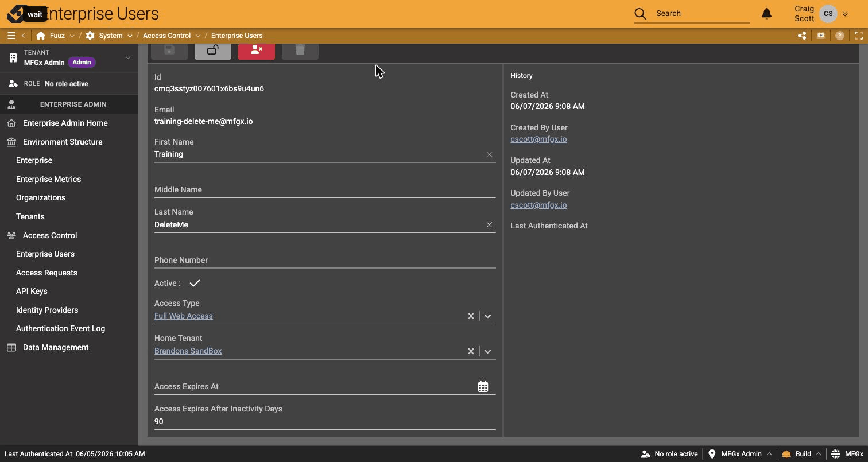Open the Access Expires At calendar picker
Viewport: 868px width, 462px height.
[483, 386]
